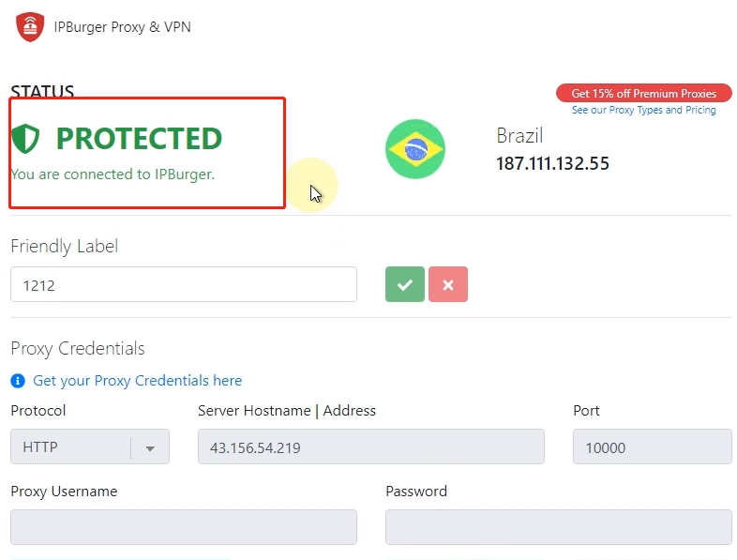Click the connected to IPBurger message

[113, 174]
